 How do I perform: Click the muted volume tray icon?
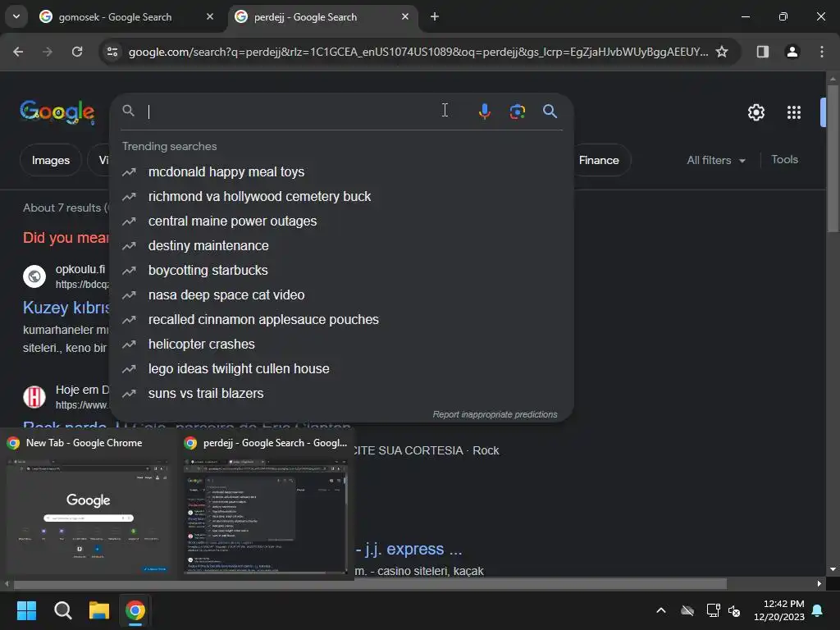coord(734,610)
